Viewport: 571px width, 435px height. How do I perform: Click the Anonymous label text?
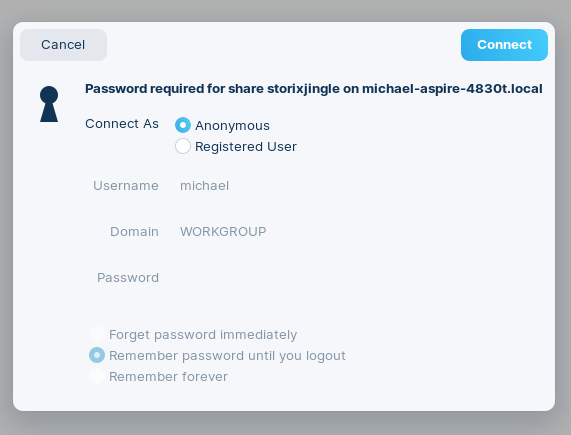(x=232, y=126)
